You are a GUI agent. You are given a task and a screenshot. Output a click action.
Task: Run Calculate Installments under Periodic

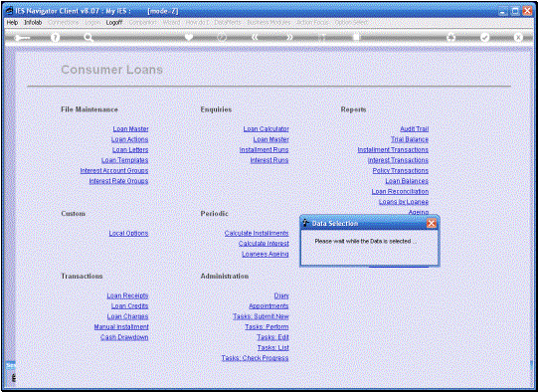pos(257,233)
